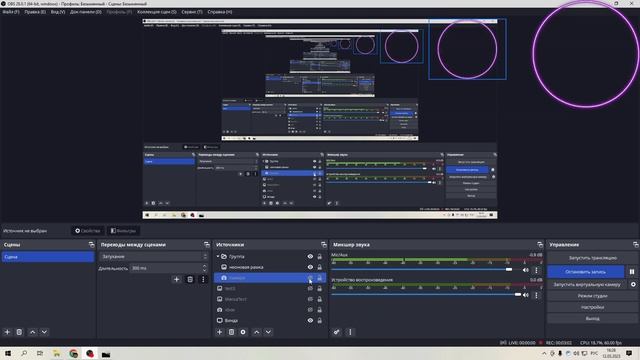Move scene up in Сцены panel
The image size is (640, 360).
coord(33,332)
